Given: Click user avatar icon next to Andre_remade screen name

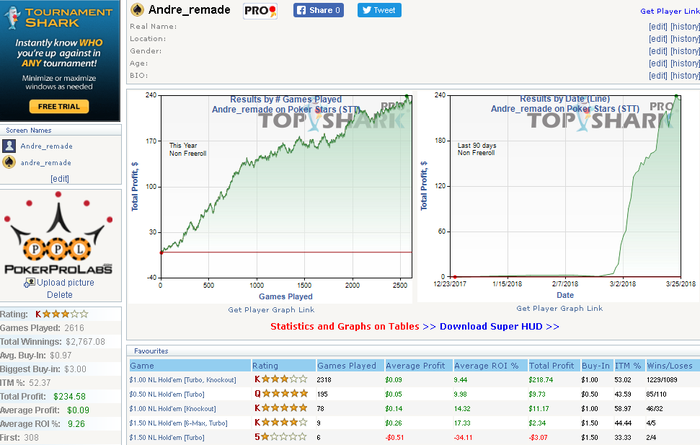Looking at the screenshot, I should [x=9, y=146].
